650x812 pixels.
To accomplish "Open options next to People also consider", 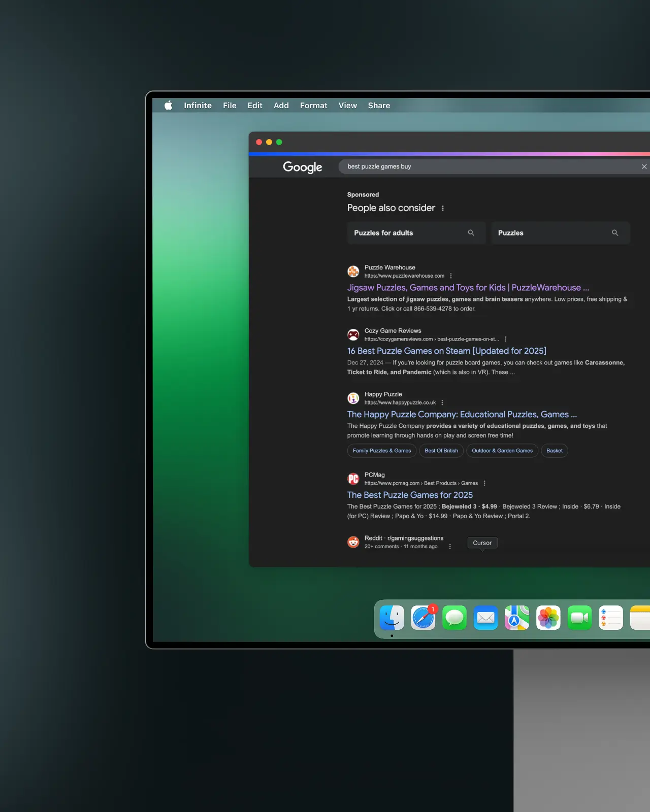I will coord(443,208).
